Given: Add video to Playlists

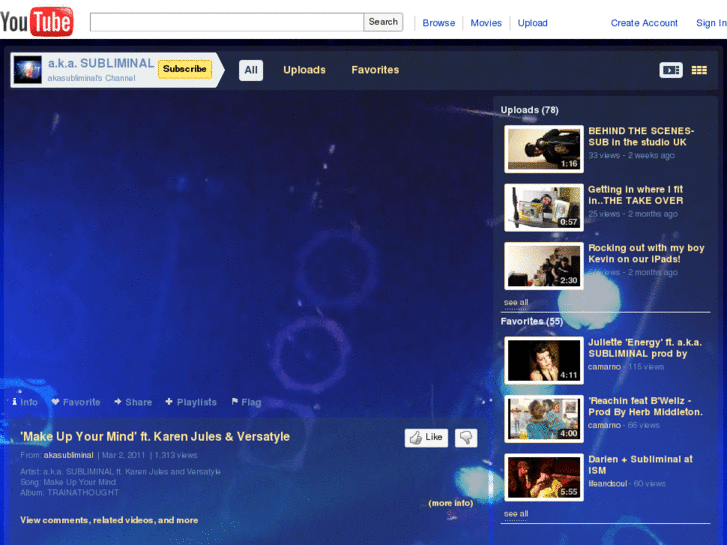Looking at the screenshot, I should tap(191, 402).
